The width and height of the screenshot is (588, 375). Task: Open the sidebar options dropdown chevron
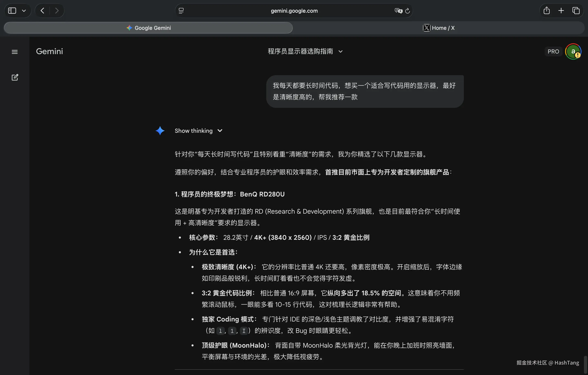point(24,11)
